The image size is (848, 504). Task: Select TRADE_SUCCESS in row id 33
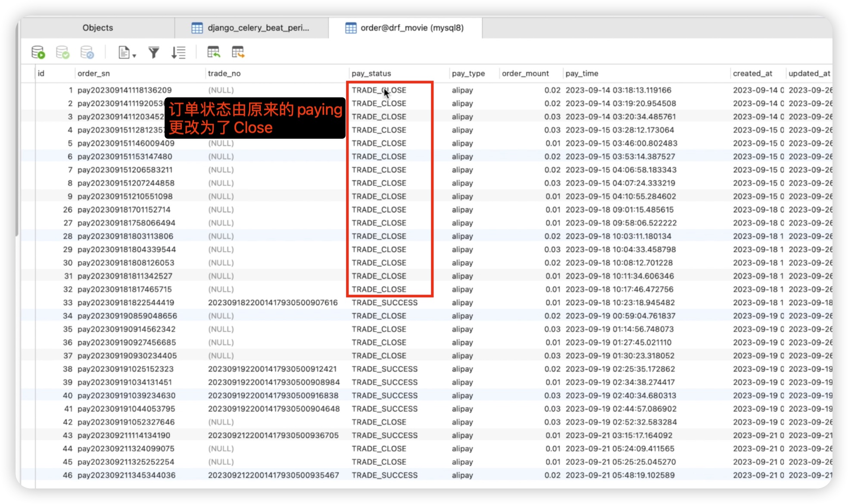click(384, 302)
